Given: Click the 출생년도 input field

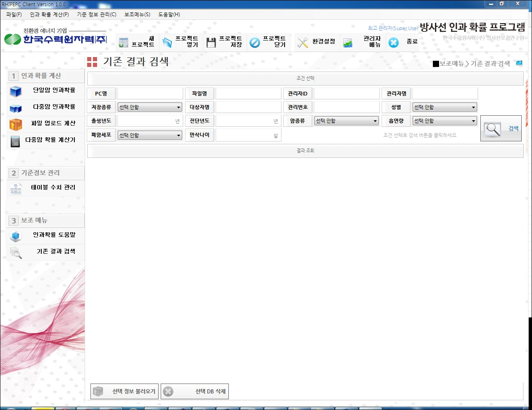Looking at the screenshot, I should (150, 121).
